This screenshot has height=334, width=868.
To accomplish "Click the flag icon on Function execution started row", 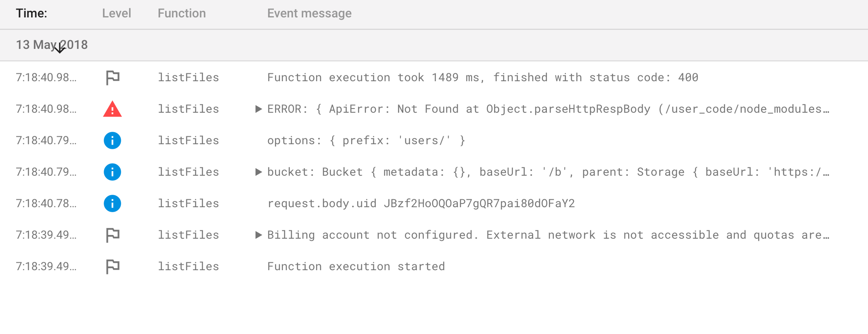I will click(112, 266).
